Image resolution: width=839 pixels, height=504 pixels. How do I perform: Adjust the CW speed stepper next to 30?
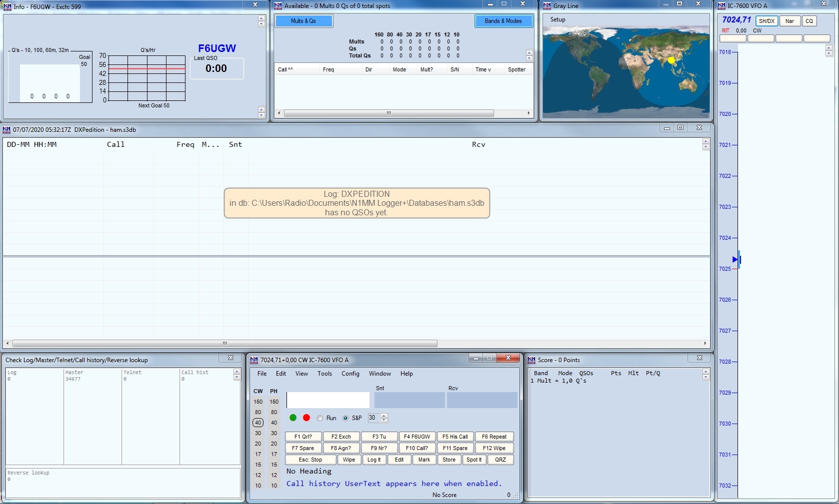click(x=384, y=418)
